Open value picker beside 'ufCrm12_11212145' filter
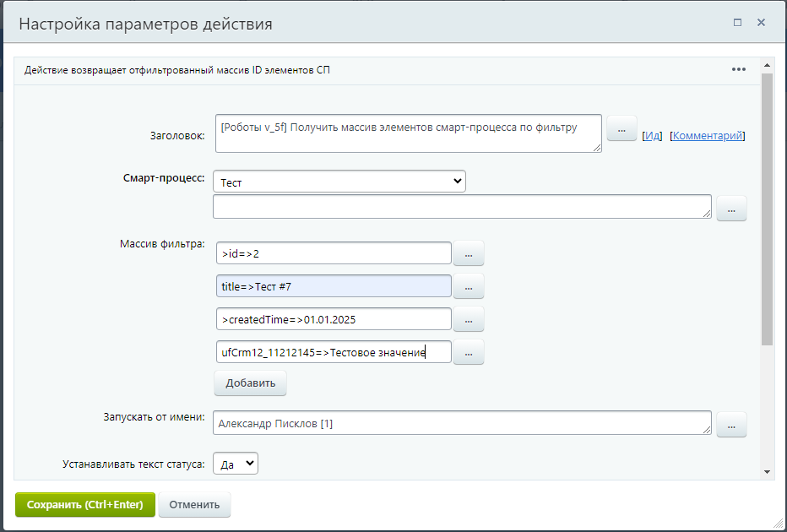 [x=469, y=352]
